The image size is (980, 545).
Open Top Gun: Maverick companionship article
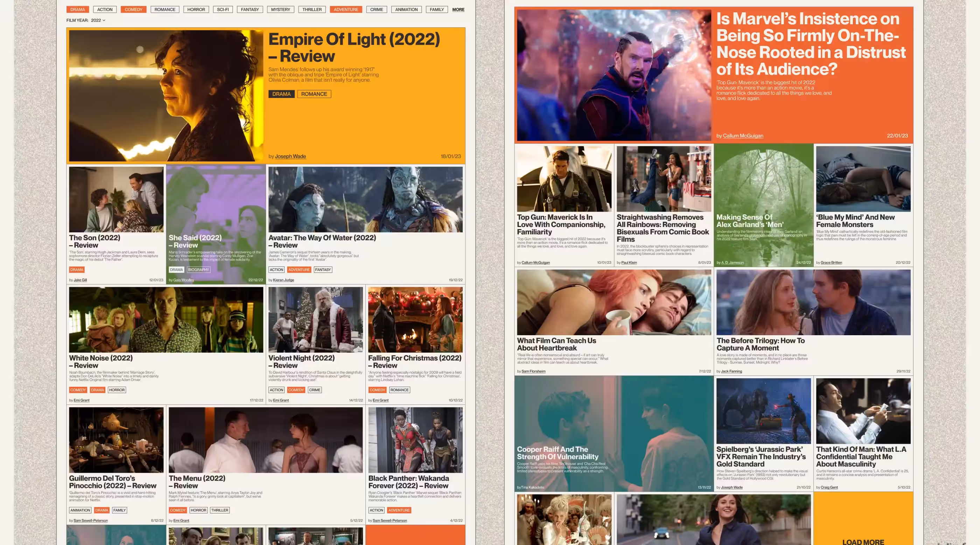coord(561,225)
